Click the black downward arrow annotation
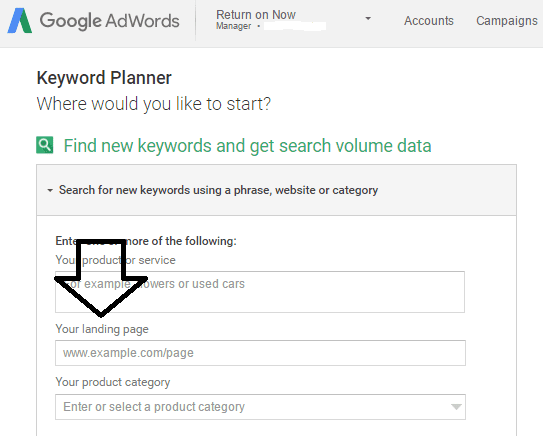 pyautogui.click(x=101, y=278)
